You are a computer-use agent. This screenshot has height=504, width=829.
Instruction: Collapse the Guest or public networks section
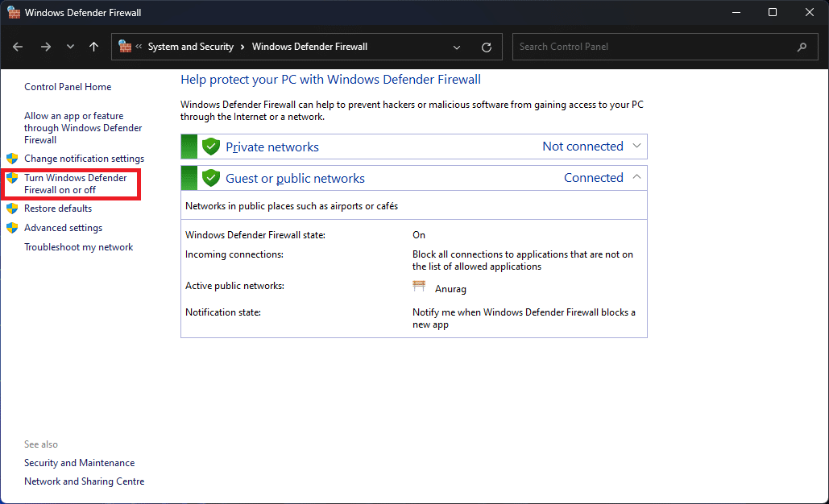tap(636, 177)
